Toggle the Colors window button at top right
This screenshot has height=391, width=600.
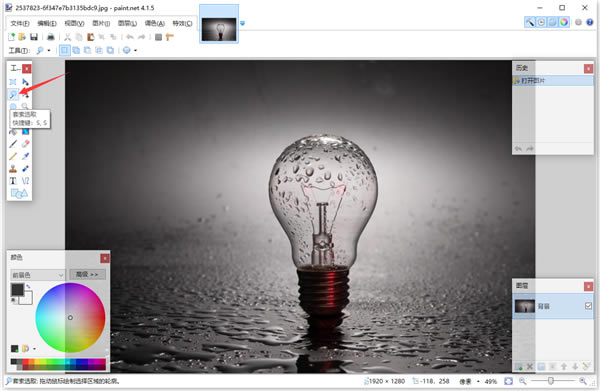click(x=564, y=22)
